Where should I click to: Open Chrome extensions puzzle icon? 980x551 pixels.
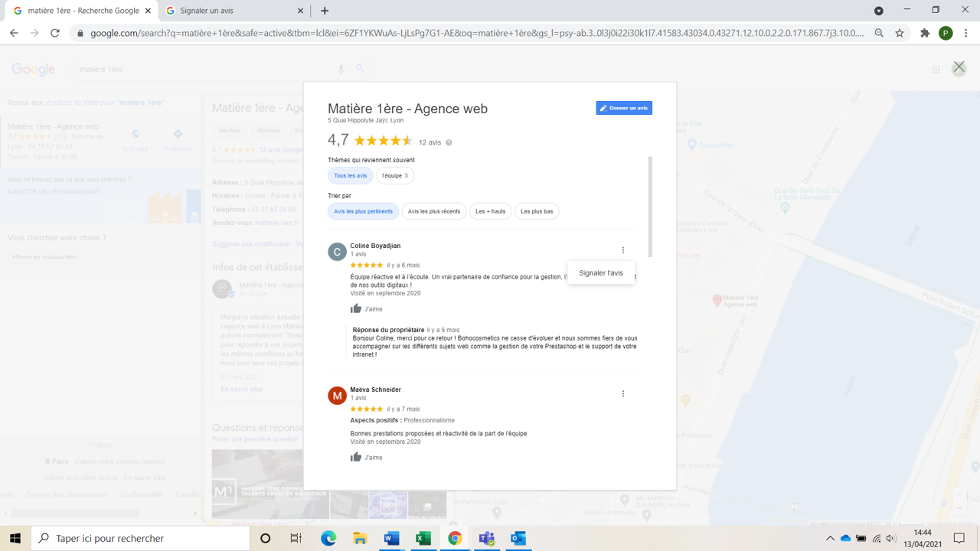pyautogui.click(x=925, y=33)
